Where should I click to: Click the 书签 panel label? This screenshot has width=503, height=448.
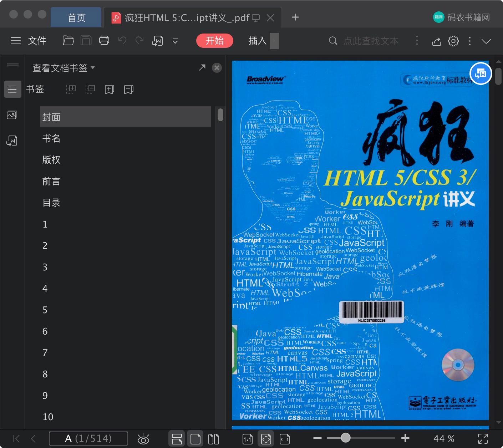[x=35, y=89]
